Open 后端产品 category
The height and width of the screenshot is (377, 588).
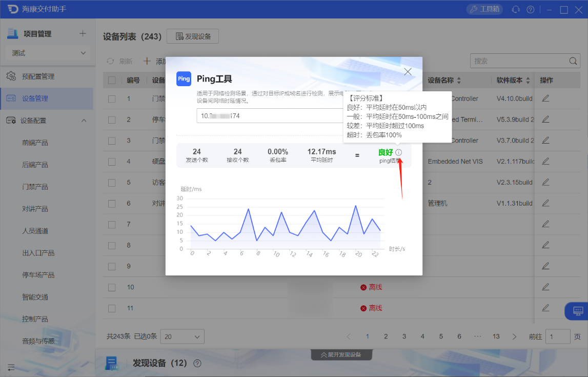tap(35, 165)
